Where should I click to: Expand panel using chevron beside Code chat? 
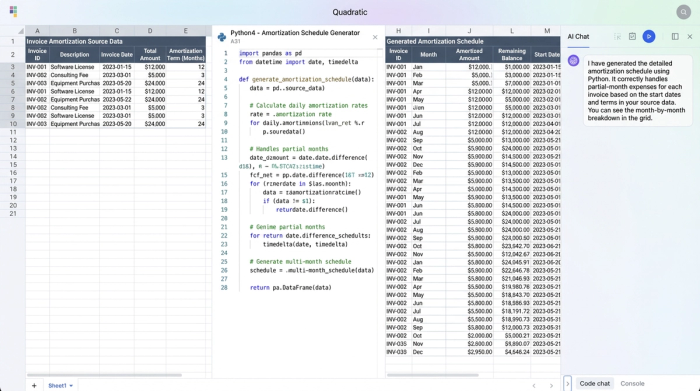coord(567,383)
